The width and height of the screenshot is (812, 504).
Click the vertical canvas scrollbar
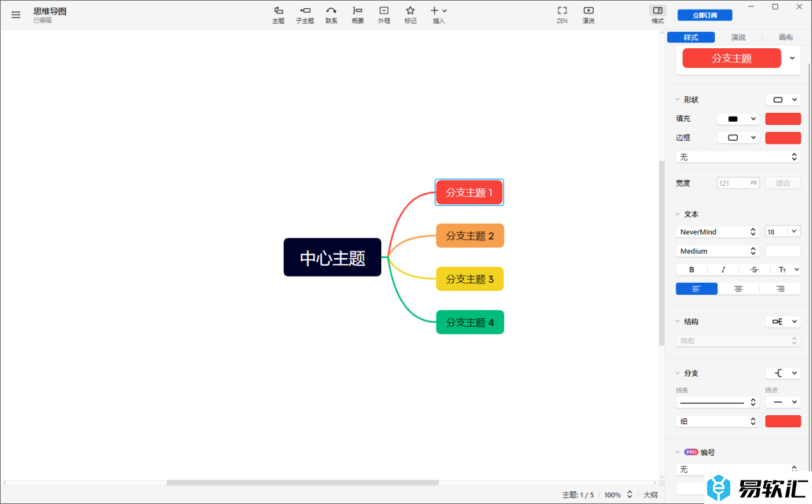click(x=662, y=254)
